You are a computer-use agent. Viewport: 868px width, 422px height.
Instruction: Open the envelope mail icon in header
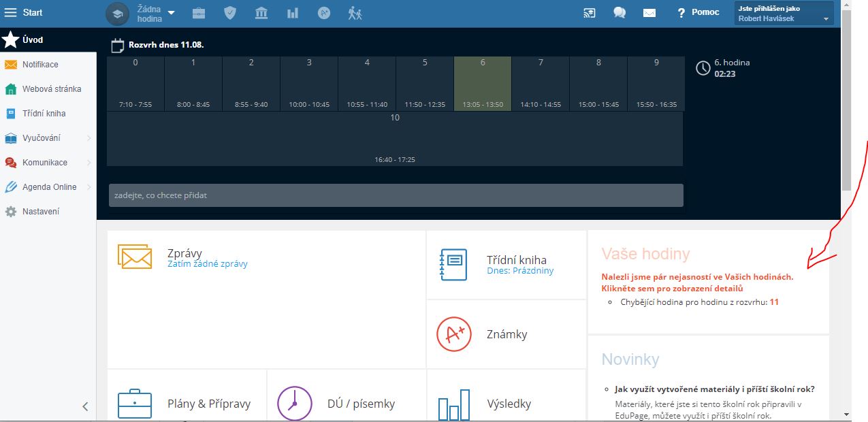pyautogui.click(x=649, y=13)
